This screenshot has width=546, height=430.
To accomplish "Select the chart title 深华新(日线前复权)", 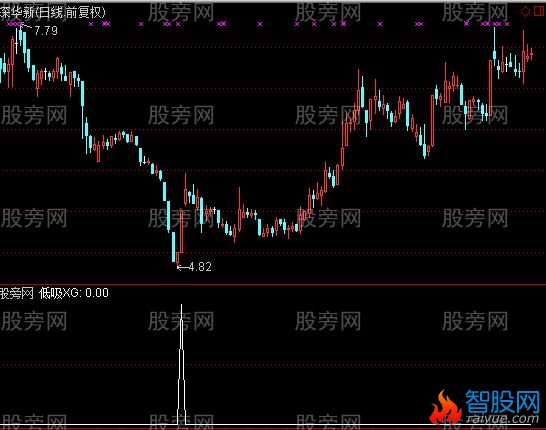I will click(53, 13).
